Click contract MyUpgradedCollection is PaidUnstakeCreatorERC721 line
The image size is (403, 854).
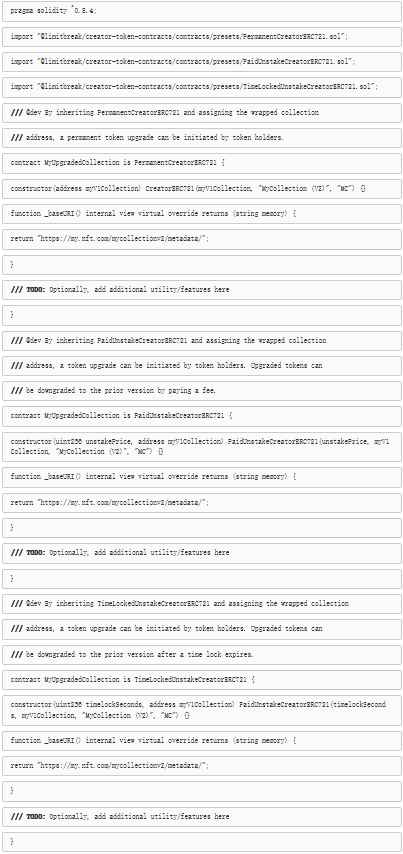pyautogui.click(x=202, y=416)
